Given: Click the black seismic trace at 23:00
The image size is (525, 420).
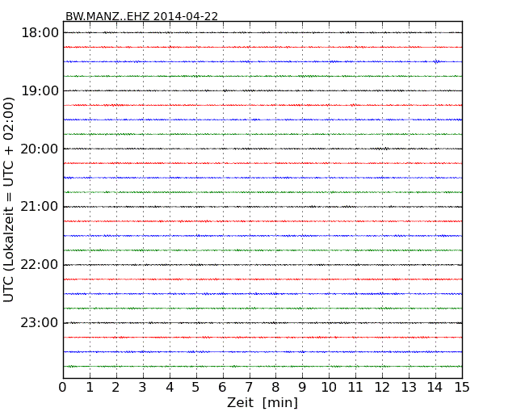Looking at the screenshot, I should [x=262, y=323].
